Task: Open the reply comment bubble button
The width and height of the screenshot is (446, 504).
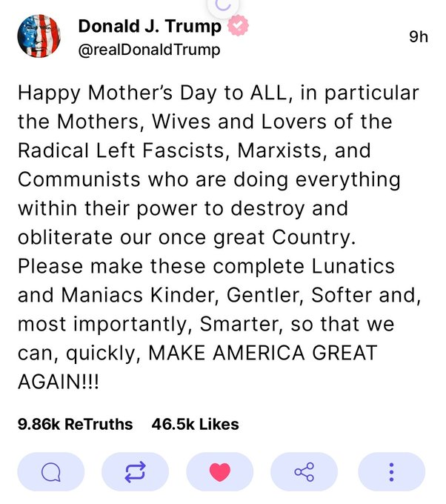Action: click(50, 471)
